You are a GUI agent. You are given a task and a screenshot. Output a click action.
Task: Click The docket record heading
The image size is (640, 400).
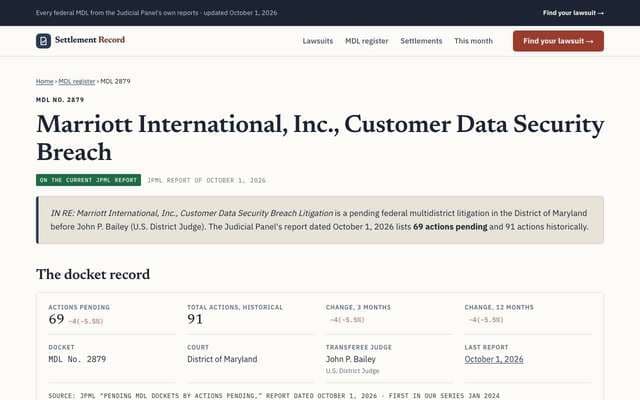[x=93, y=274]
